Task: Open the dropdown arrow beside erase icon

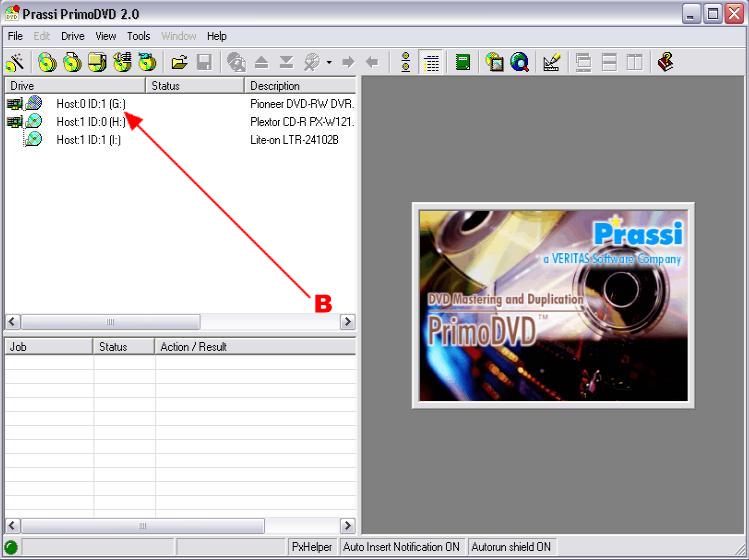Action: click(x=329, y=62)
